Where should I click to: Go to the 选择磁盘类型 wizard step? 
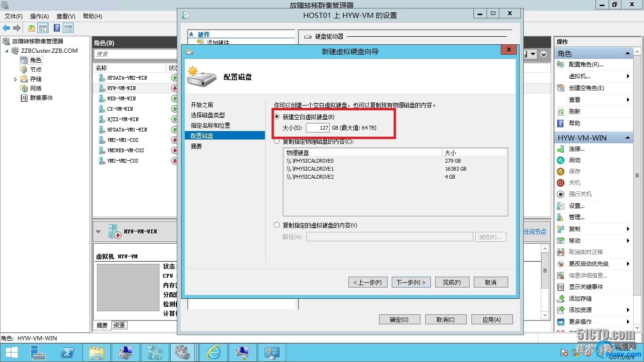click(208, 115)
